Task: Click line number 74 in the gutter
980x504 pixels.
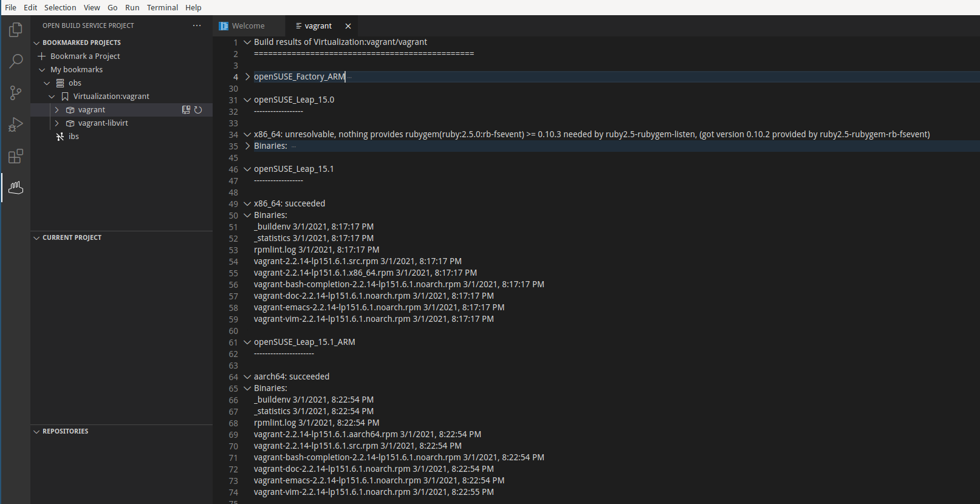Action: (x=233, y=492)
